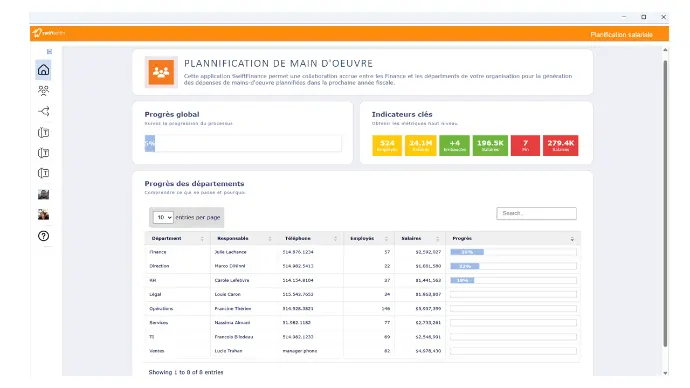
Task: Click the Opérations row progress bar
Action: tap(513, 308)
